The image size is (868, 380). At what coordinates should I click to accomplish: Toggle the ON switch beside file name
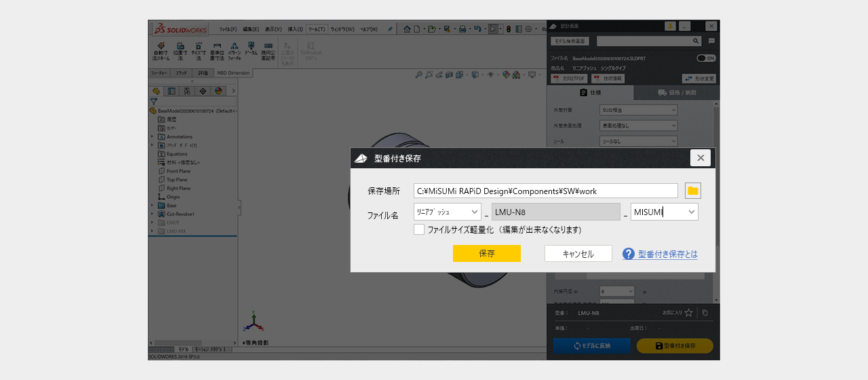705,58
